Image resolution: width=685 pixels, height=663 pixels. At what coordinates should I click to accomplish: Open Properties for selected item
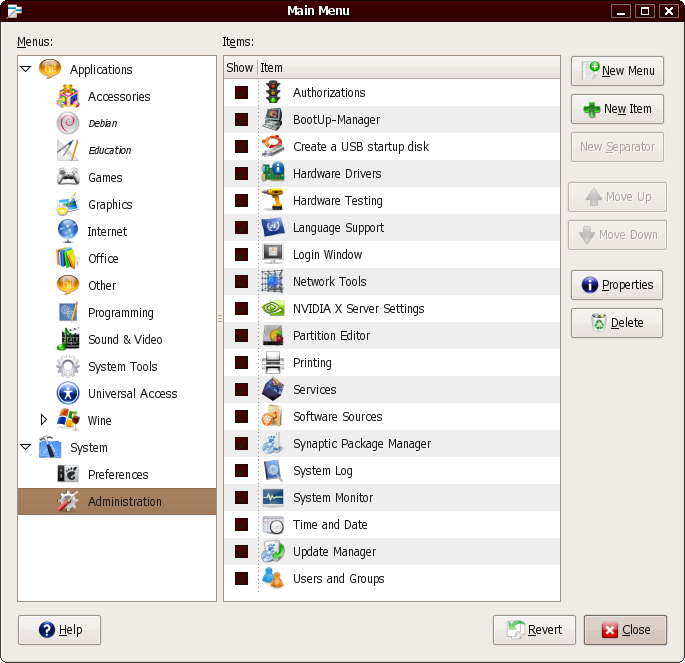617,285
